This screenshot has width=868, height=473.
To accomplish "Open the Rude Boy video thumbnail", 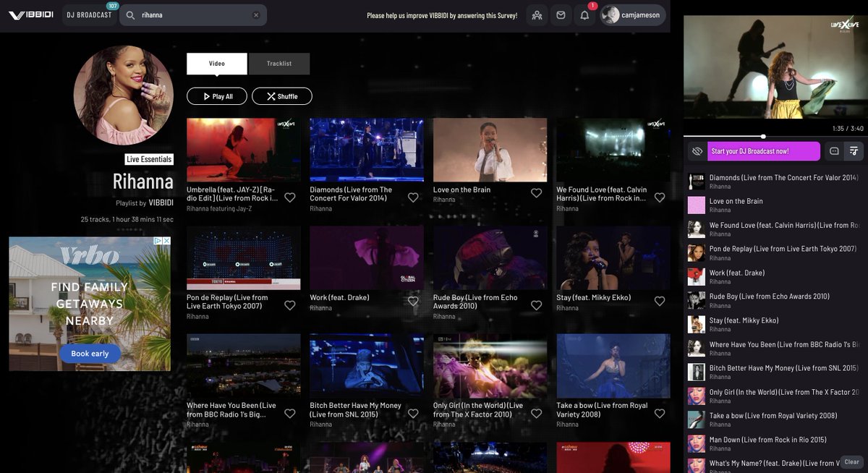I will click(x=490, y=258).
